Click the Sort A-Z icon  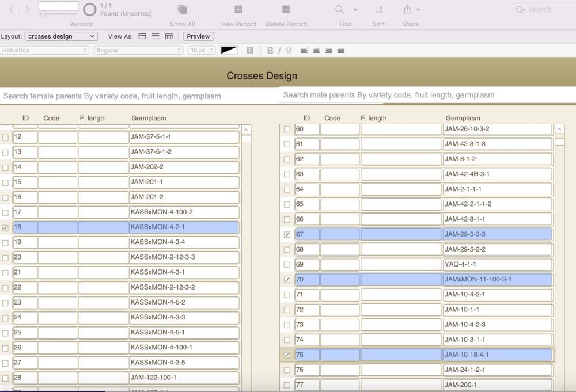[x=378, y=10]
